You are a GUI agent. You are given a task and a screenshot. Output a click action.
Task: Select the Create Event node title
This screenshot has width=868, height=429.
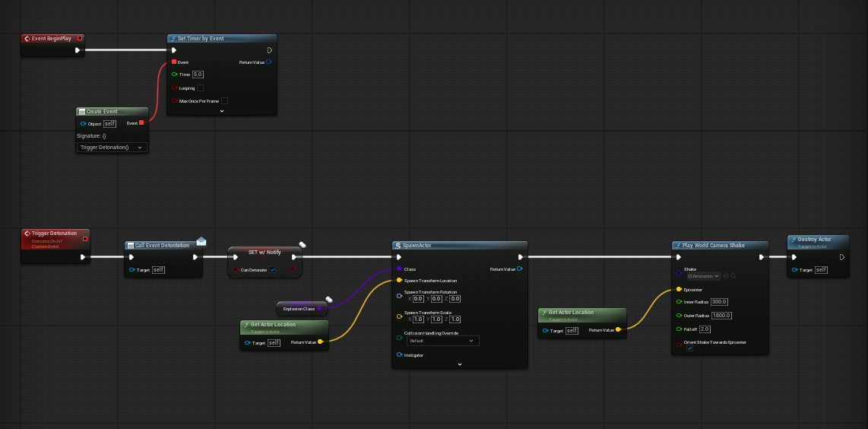[102, 111]
